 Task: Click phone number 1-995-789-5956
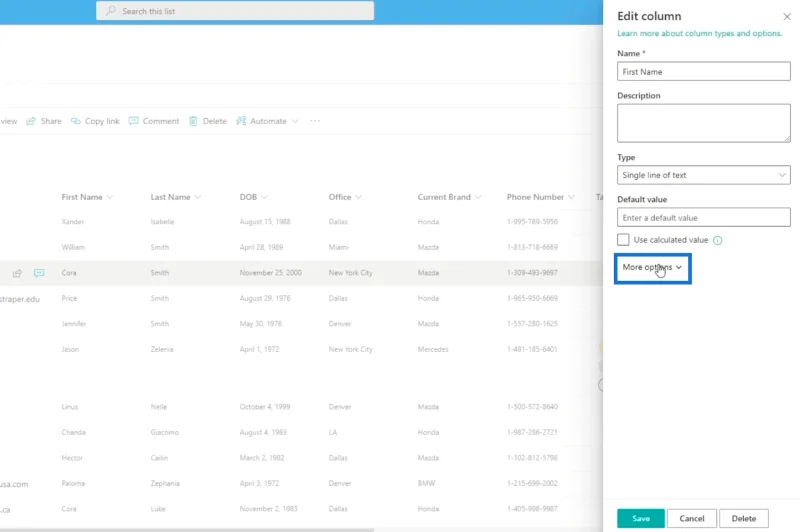tap(532, 222)
